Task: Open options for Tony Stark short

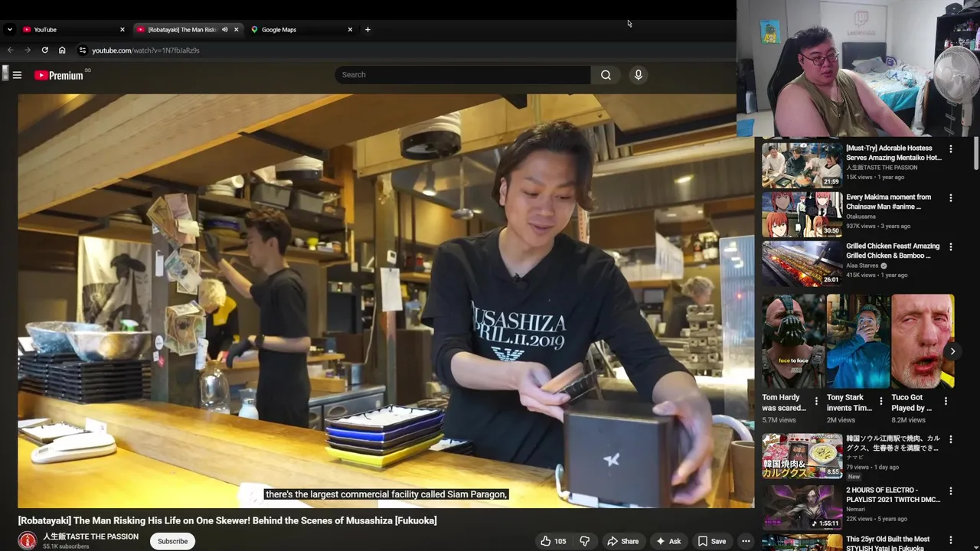Action: pyautogui.click(x=881, y=401)
